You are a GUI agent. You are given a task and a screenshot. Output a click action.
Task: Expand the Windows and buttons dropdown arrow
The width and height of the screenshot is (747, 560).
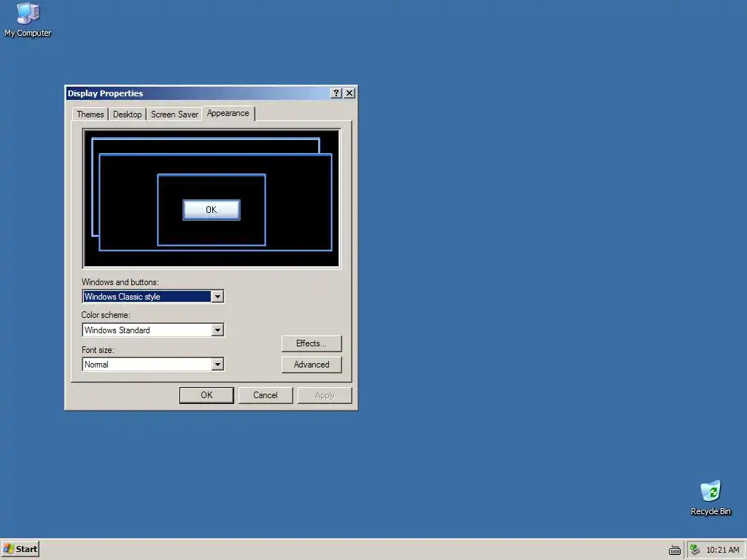pyautogui.click(x=217, y=297)
